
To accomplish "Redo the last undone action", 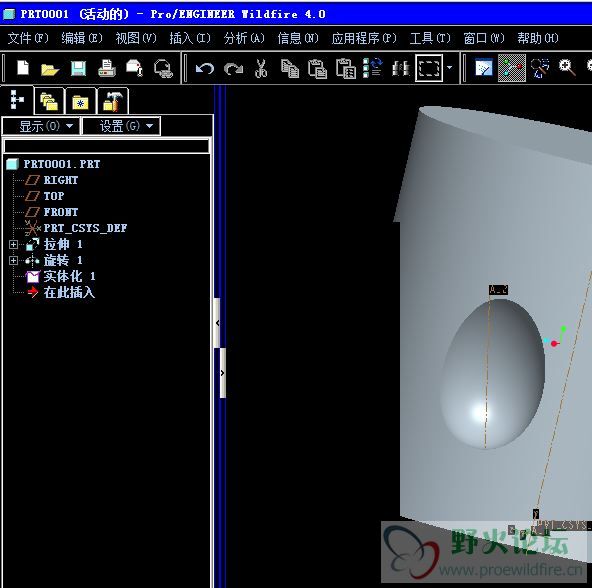I will [x=234, y=69].
